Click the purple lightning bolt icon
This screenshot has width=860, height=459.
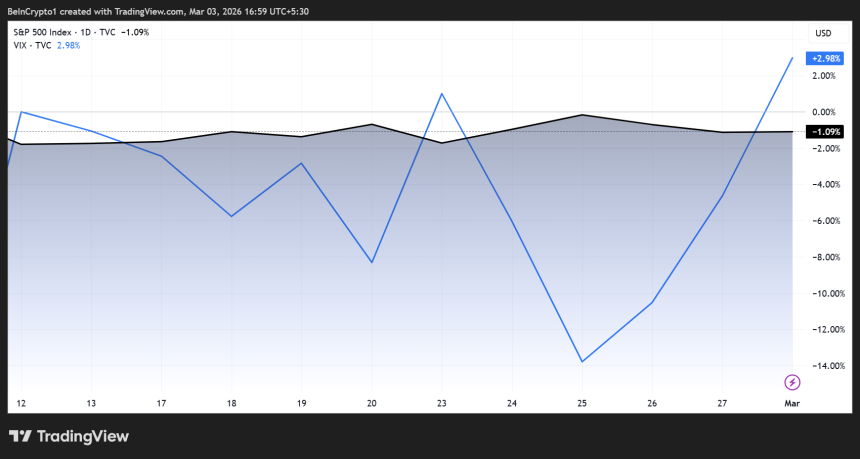point(792,381)
